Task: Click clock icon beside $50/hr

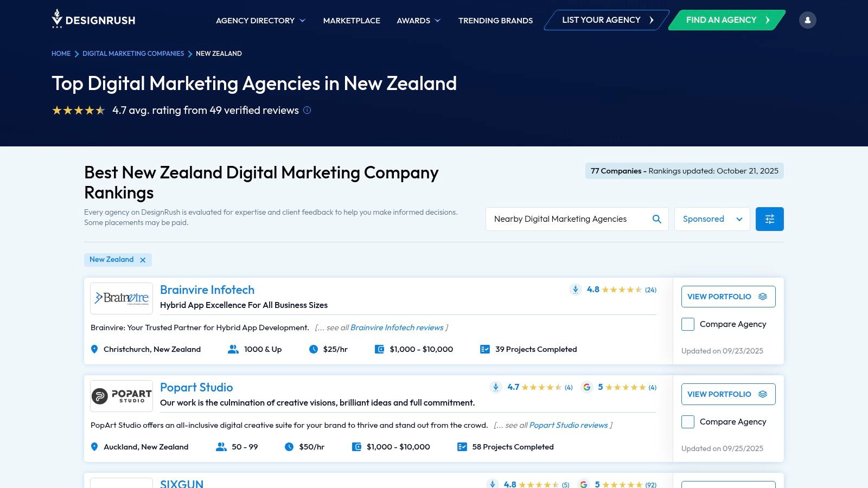Action: pyautogui.click(x=289, y=447)
